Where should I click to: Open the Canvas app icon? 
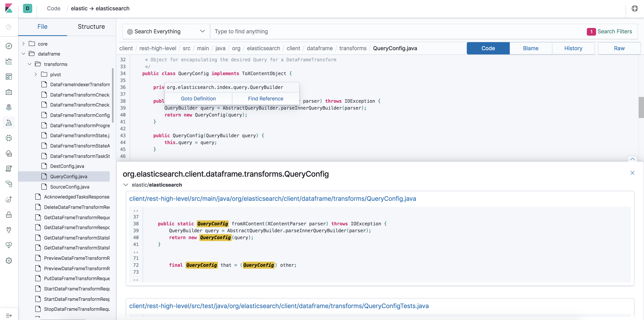9,92
